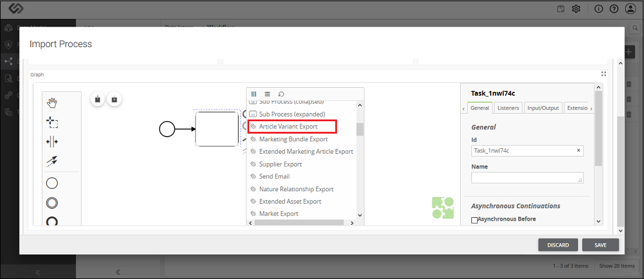Viewport: 644px width, 279px height.
Task: Click the SAVE button
Action: click(600, 245)
